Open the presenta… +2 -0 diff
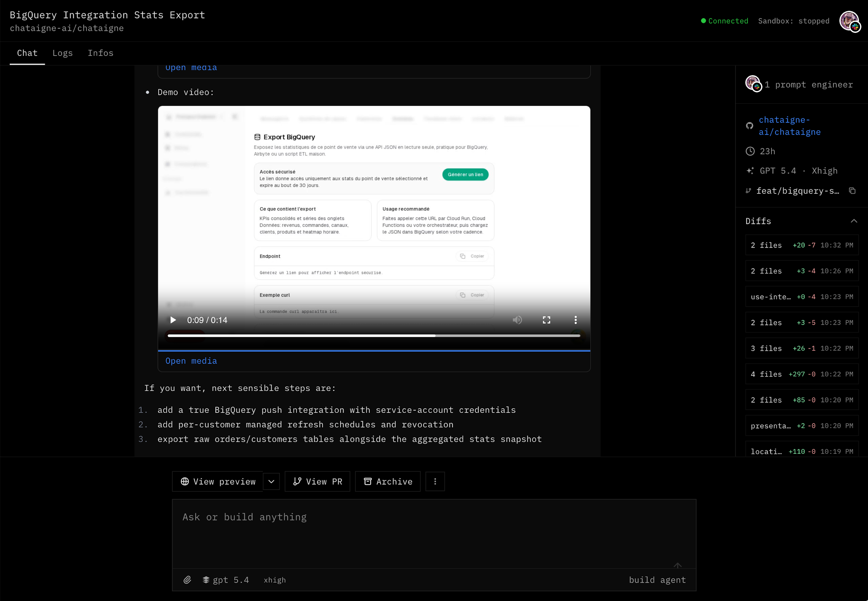This screenshot has height=601, width=868. tap(802, 426)
